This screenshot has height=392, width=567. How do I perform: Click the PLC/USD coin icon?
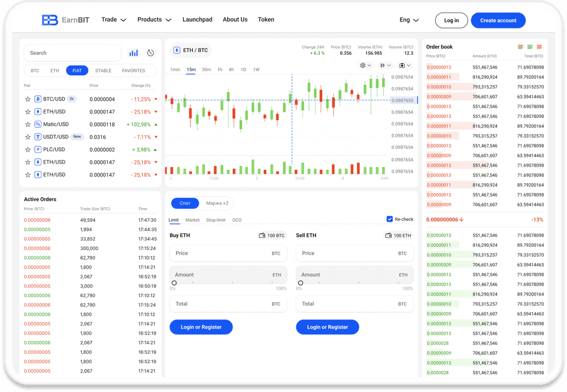click(38, 149)
